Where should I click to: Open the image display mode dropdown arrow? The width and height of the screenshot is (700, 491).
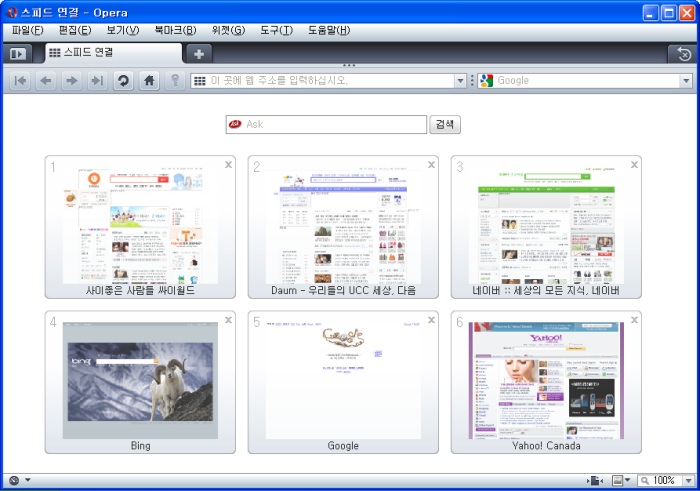pos(627,480)
